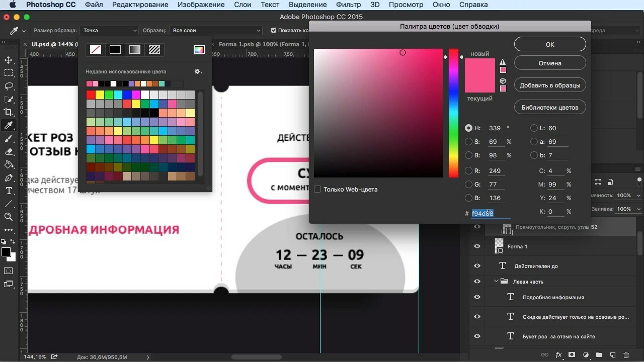The width and height of the screenshot is (644, 362).
Task: Select the Pen tool
Action: tap(9, 177)
